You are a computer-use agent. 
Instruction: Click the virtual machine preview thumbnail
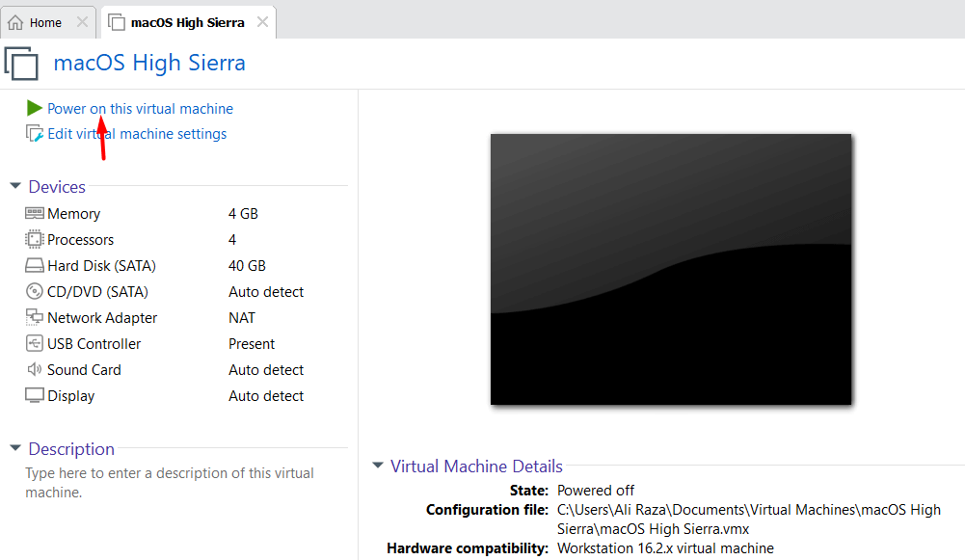[x=670, y=269]
